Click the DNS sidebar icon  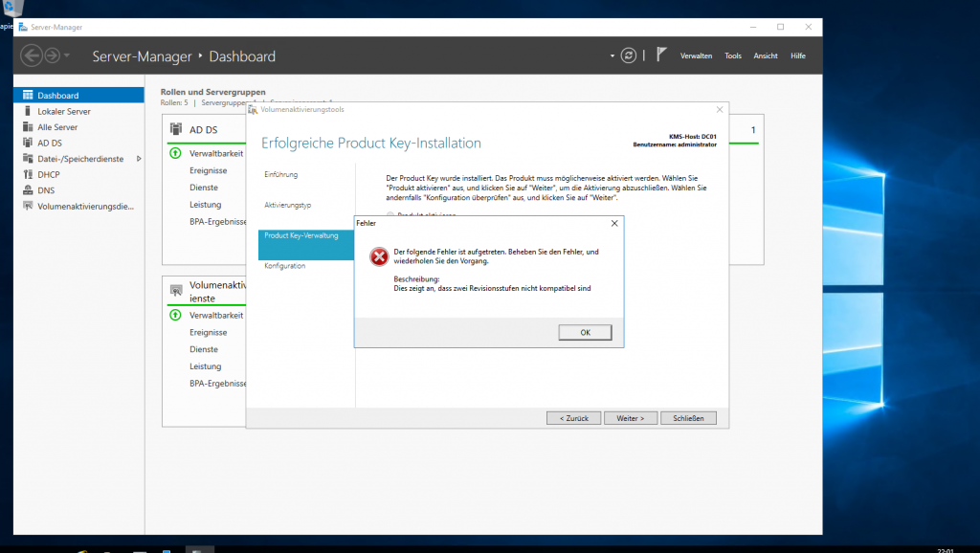(x=28, y=190)
